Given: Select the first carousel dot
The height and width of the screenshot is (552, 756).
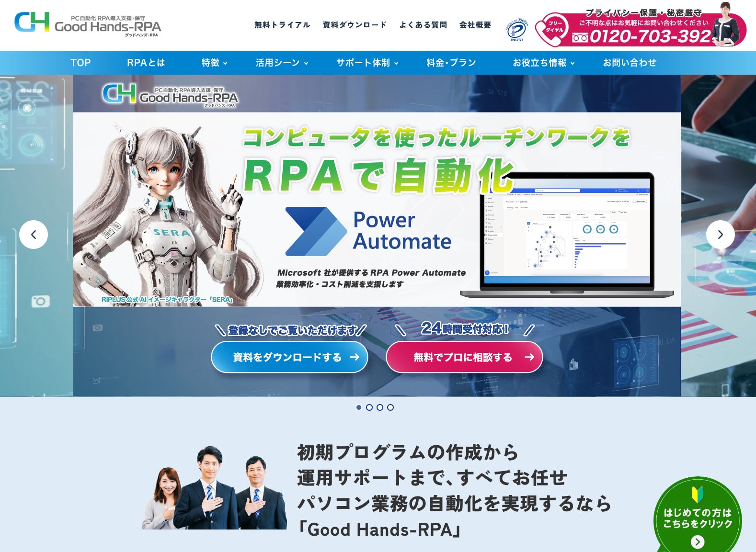Looking at the screenshot, I should [359, 407].
